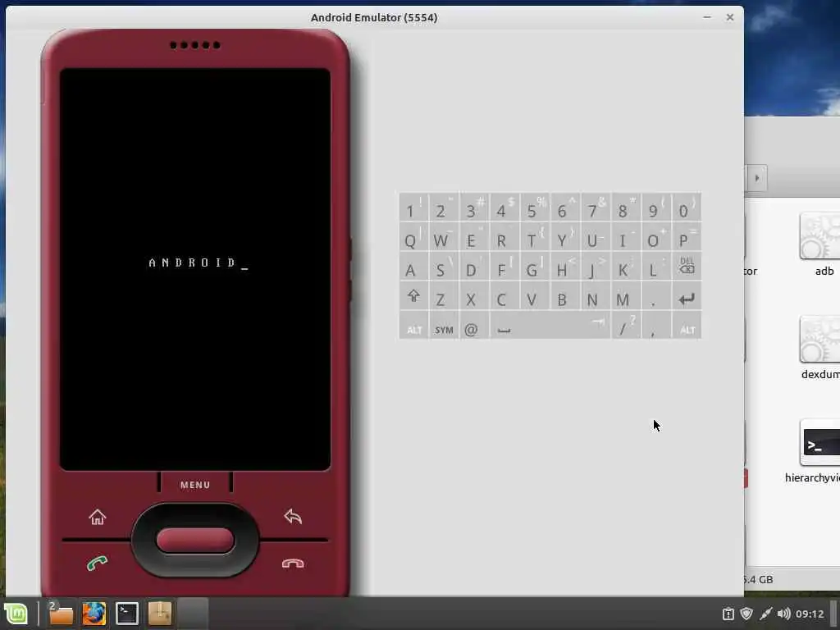Screen dimensions: 840x630
Task: Click the Q key
Action: (413, 237)
